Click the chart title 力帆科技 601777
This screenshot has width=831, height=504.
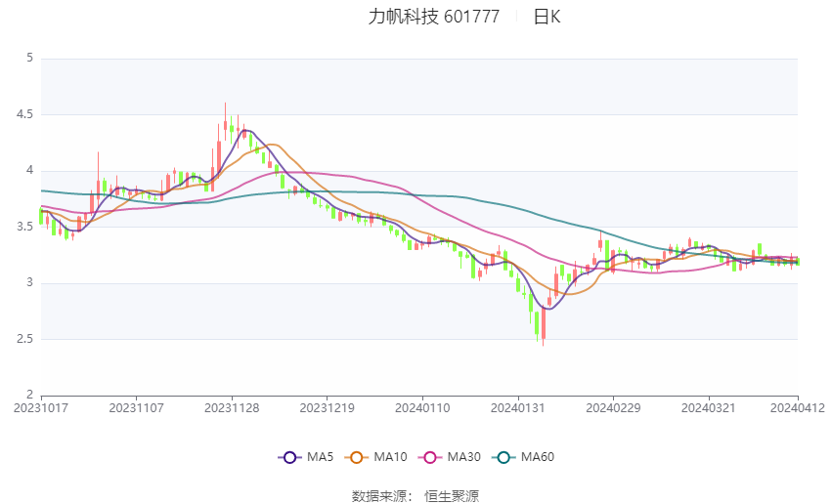coord(433,17)
